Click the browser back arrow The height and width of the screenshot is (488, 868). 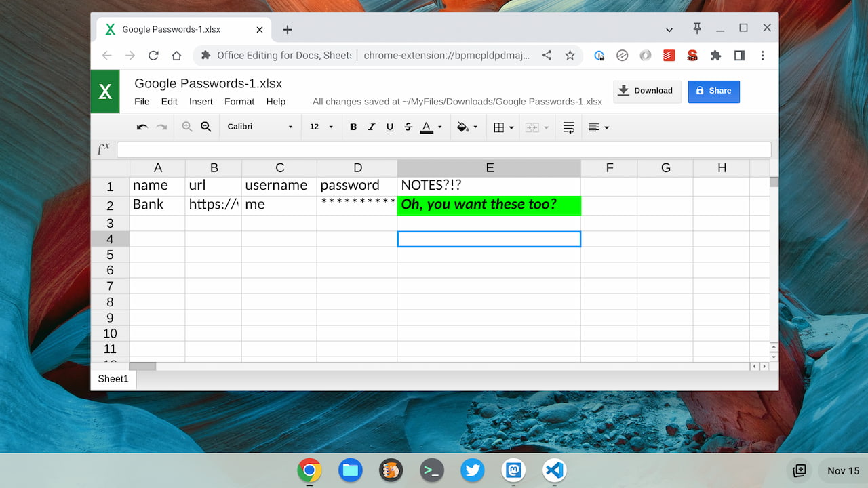click(107, 56)
